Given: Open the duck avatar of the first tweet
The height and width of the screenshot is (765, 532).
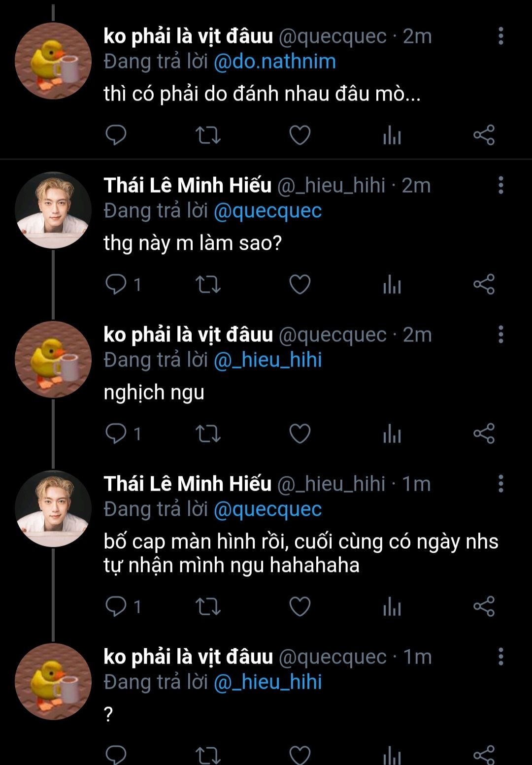Looking at the screenshot, I should coord(53,61).
